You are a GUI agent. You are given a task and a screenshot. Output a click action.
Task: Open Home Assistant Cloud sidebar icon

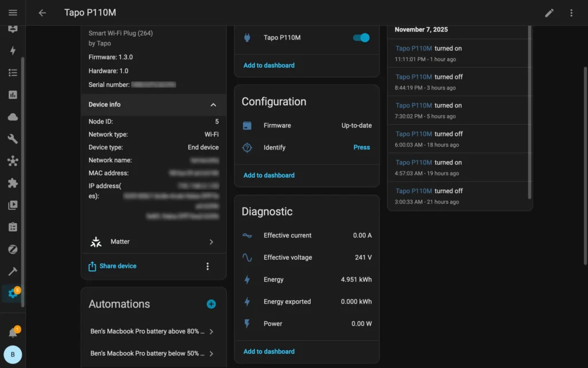tap(13, 116)
